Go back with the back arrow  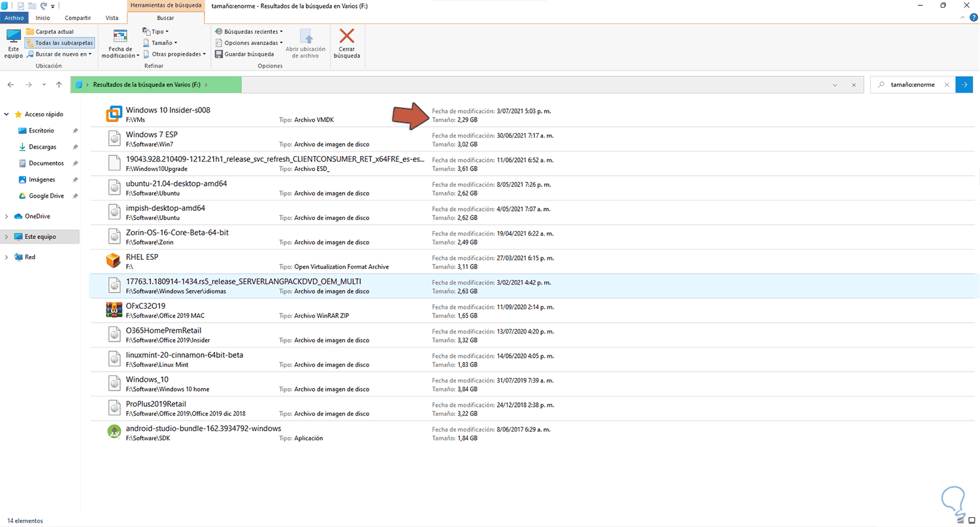[10, 85]
